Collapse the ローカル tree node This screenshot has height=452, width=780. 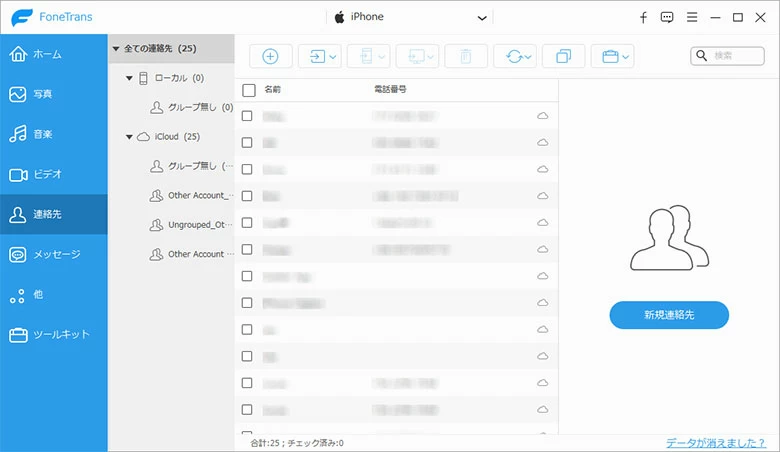(130, 78)
